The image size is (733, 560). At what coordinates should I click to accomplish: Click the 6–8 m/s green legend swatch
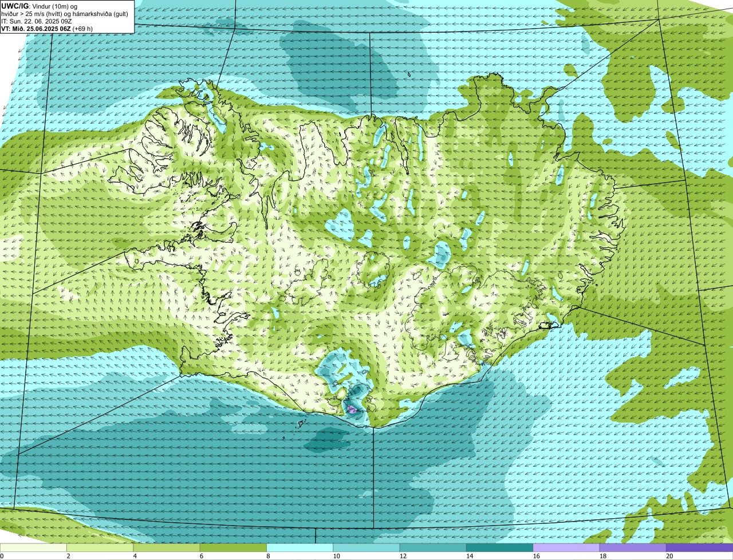pos(234,547)
